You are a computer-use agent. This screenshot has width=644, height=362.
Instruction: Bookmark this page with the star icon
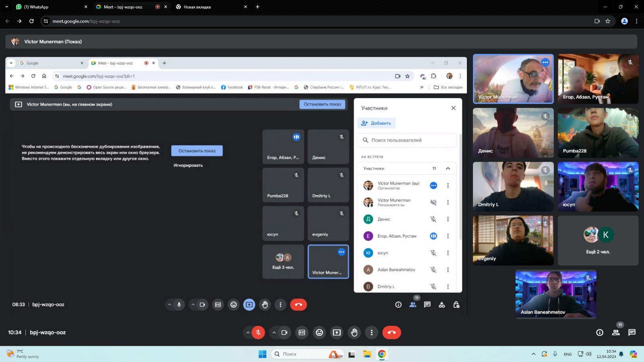pyautogui.click(x=608, y=21)
